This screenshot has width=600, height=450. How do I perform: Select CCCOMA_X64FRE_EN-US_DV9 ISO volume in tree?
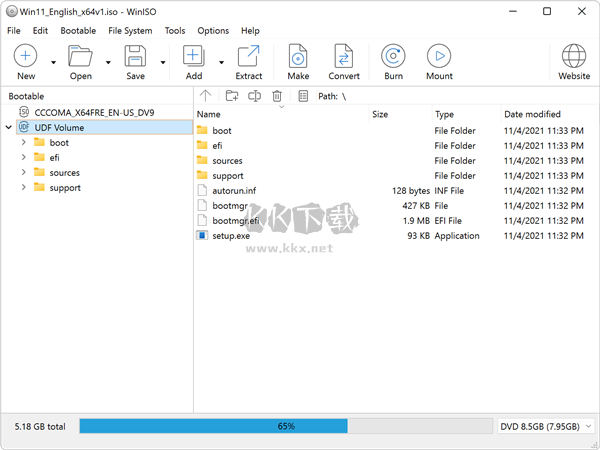[94, 112]
